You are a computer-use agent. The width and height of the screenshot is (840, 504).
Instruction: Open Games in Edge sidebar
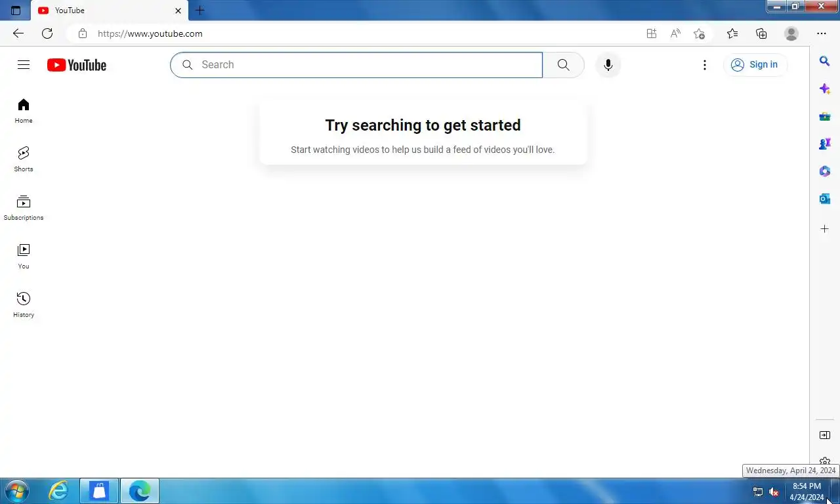point(825,144)
